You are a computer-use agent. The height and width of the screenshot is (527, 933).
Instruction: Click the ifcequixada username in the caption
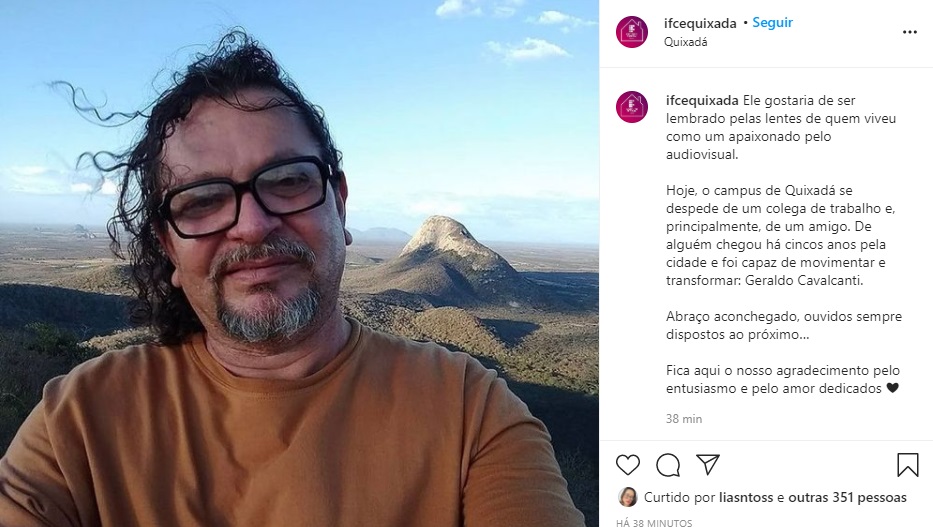pyautogui.click(x=702, y=101)
